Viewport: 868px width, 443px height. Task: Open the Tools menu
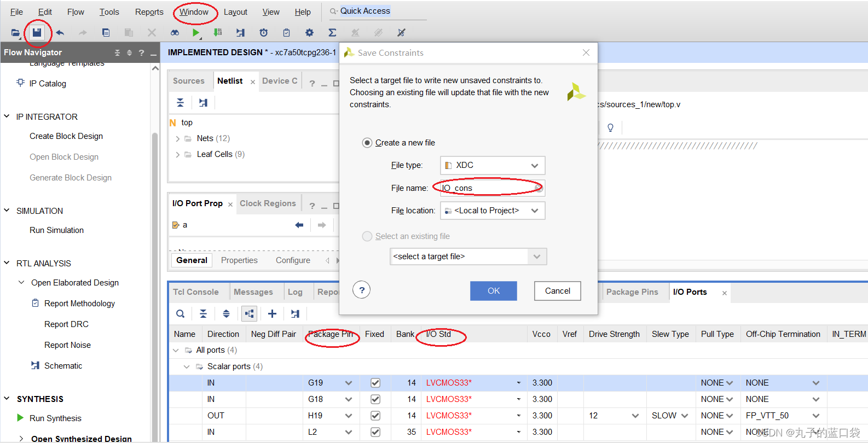tap(109, 12)
